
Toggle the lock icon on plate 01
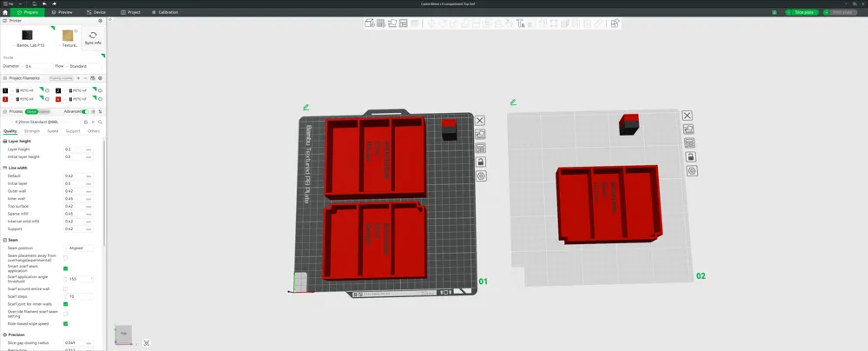(481, 162)
